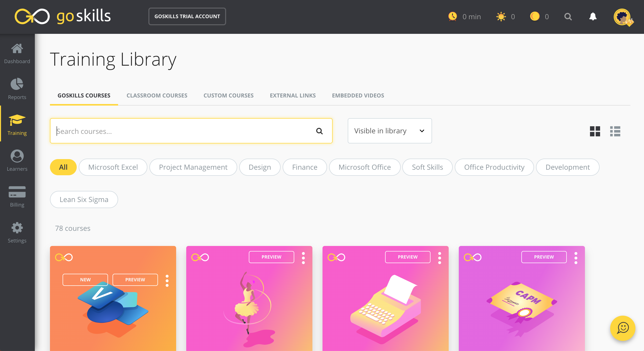Switch to the External Links tab
The width and height of the screenshot is (644, 351).
[x=293, y=96]
